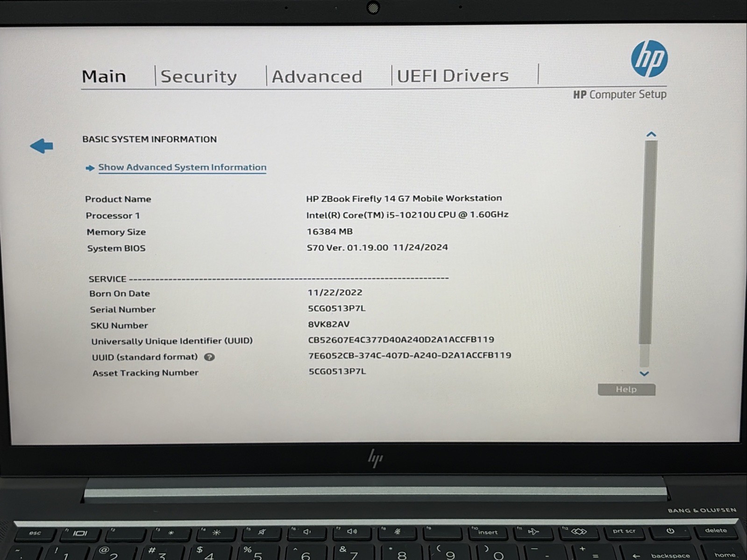Click the Asset Tracking Number label
The width and height of the screenshot is (747, 560).
(x=145, y=373)
